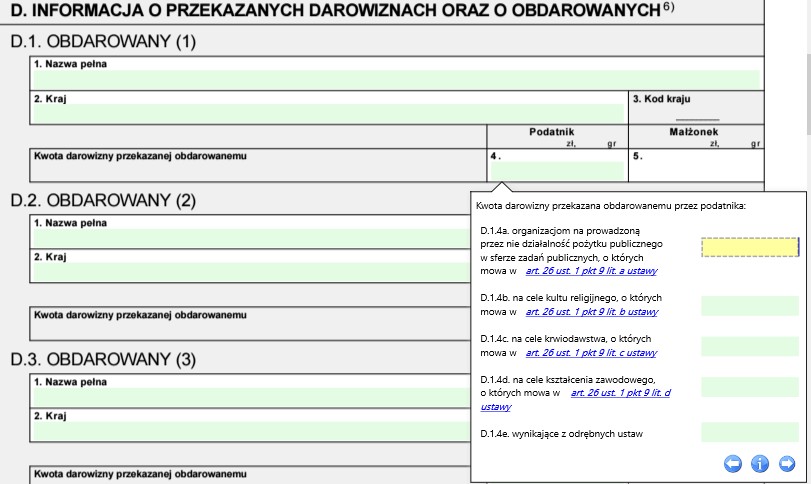Click field 4 Podatnik donation amount
This screenshot has height=484, width=811.
click(556, 171)
